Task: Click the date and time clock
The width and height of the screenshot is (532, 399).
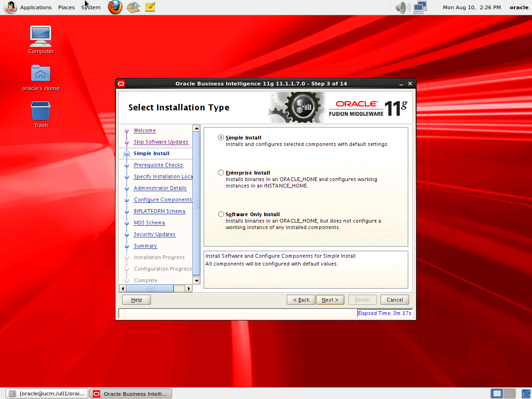Action: 472,7
